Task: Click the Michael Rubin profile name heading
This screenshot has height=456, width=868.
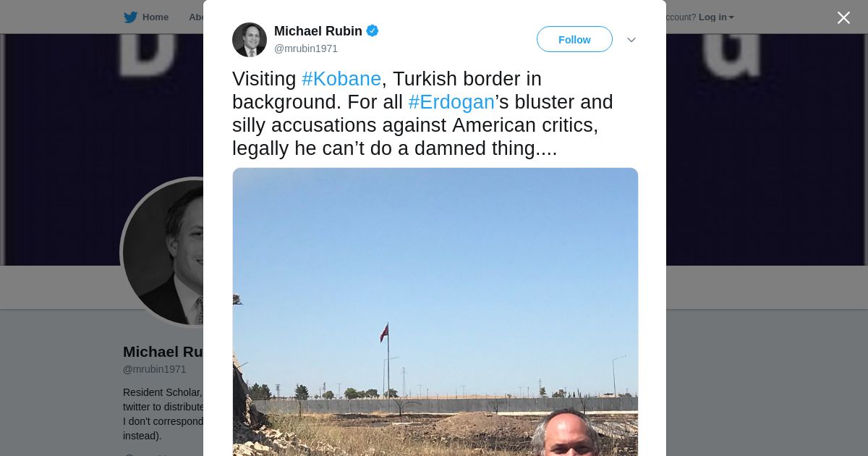Action: point(163,352)
